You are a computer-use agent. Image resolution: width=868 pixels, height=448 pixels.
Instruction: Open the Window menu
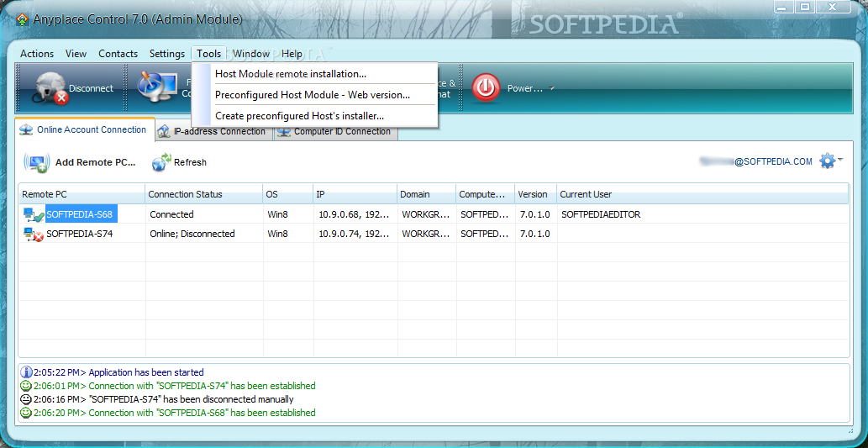tap(250, 54)
